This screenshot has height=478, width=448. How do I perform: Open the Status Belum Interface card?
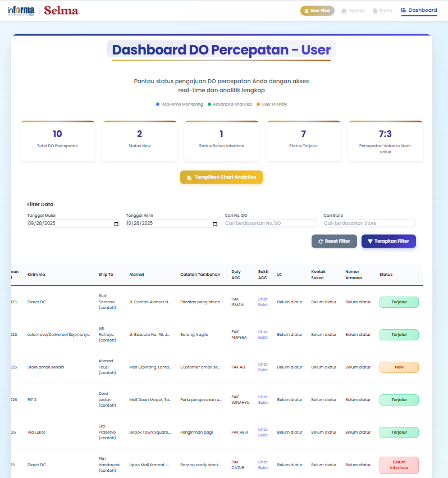pyautogui.click(x=222, y=141)
